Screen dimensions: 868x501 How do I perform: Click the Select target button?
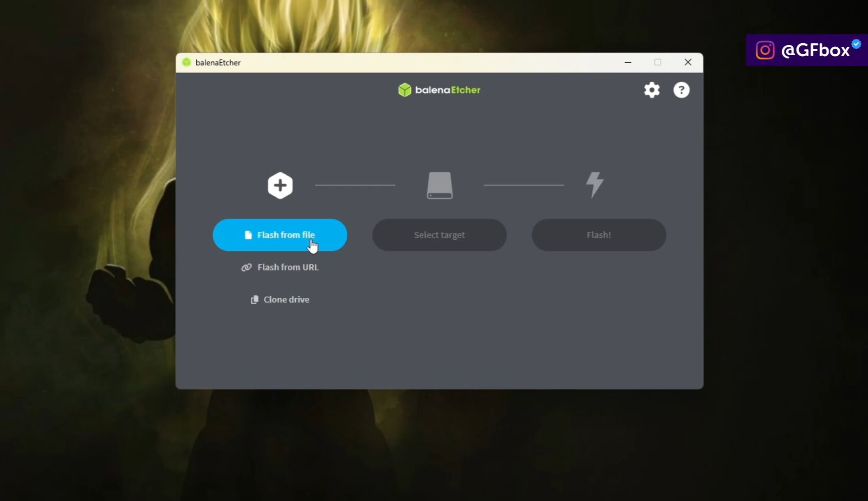[x=439, y=235]
